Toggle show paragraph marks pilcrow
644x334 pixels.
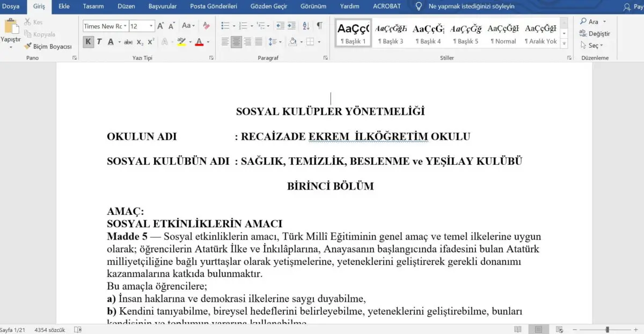tap(320, 26)
